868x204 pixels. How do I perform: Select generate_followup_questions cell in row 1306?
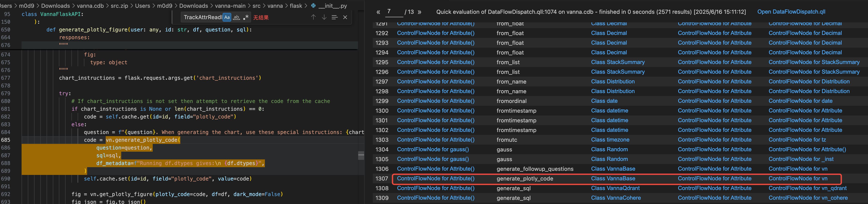[535, 169]
